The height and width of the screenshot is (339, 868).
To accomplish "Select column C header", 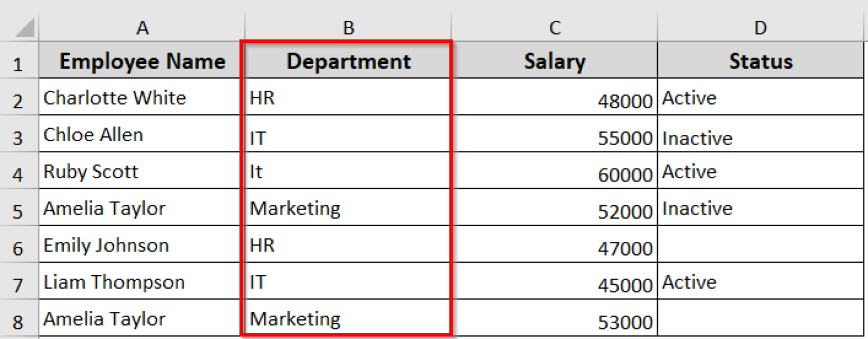I will pyautogui.click(x=554, y=27).
